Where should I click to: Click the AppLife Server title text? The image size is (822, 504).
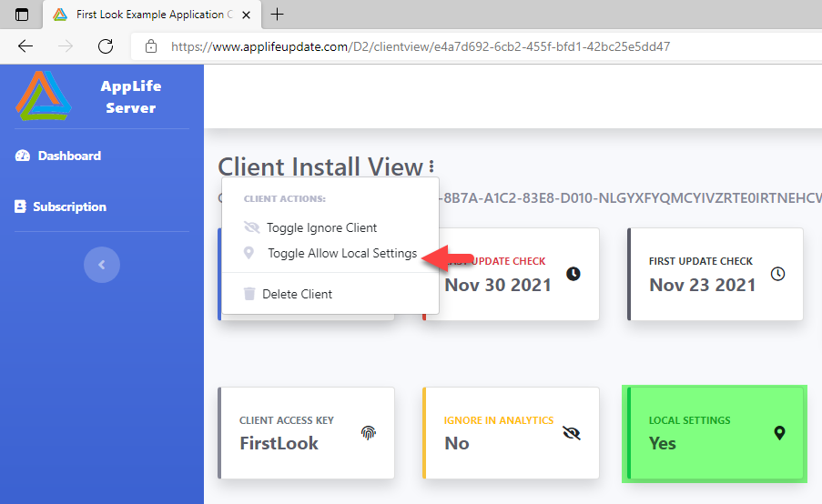point(130,97)
